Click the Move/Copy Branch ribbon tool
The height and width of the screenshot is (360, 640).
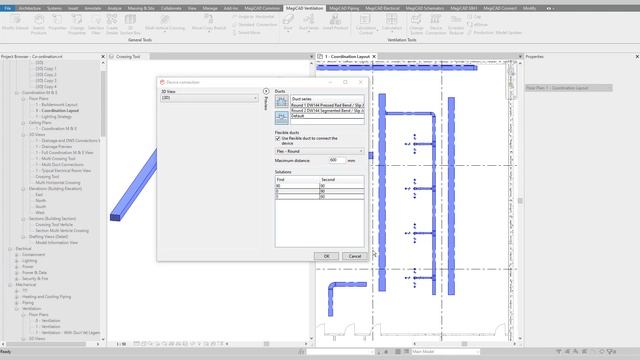209,22
